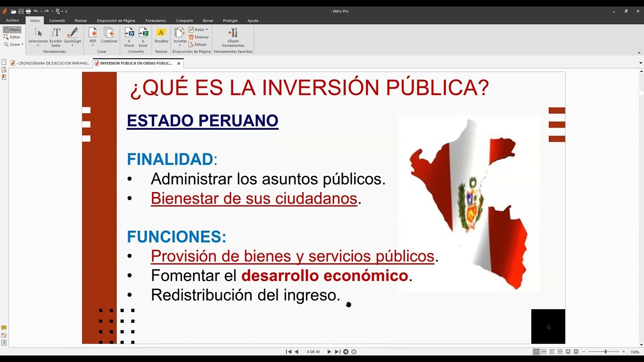Close the INVERSION PUBLICA document tab
Screen dimensions: 644x362
179,63
